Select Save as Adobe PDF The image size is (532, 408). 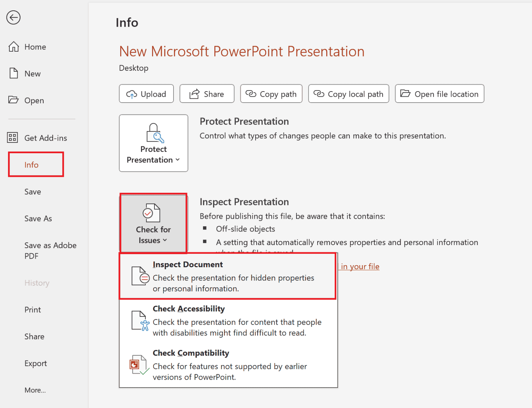coord(50,250)
